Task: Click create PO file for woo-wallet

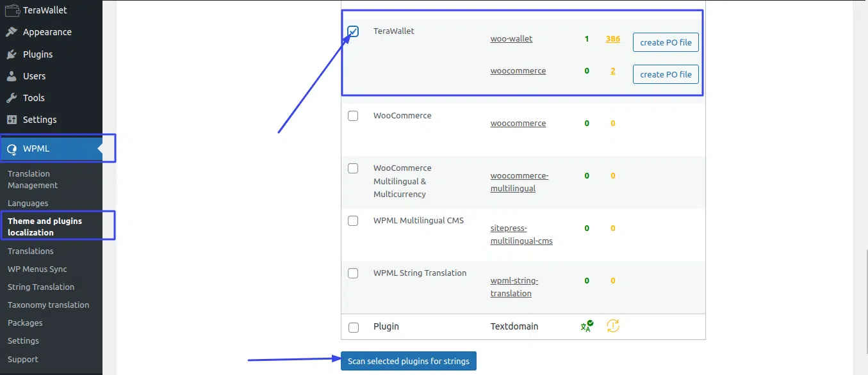Action: [666, 42]
